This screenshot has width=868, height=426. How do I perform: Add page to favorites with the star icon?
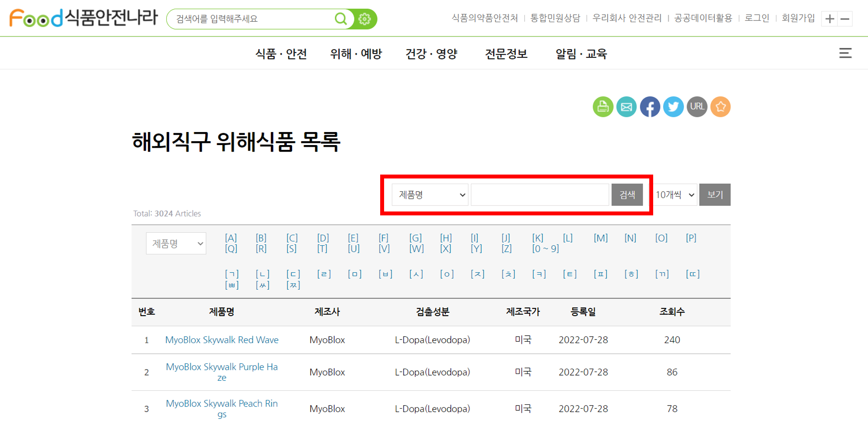pos(720,106)
